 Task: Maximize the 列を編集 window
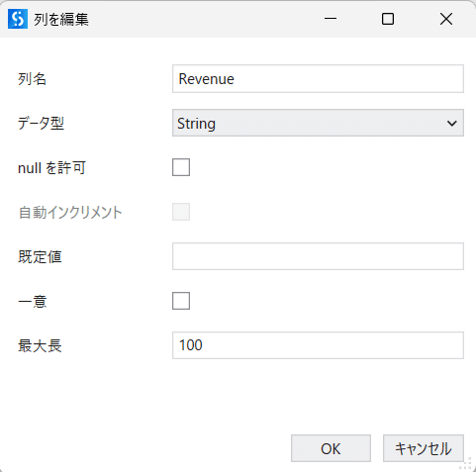click(388, 19)
